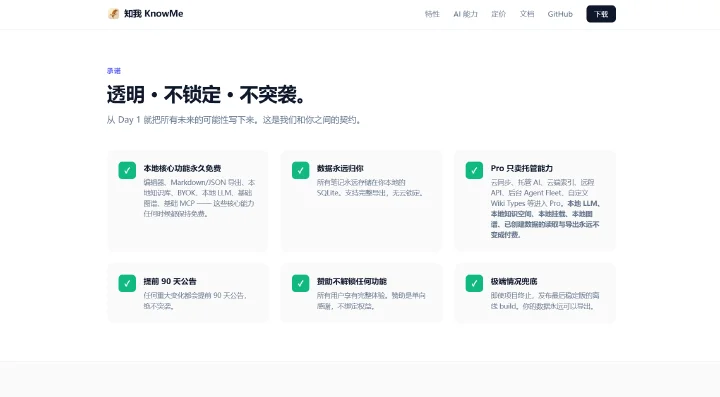Click the card title 赞助不解锁任何功能
The width and height of the screenshot is (720, 397).
352,281
